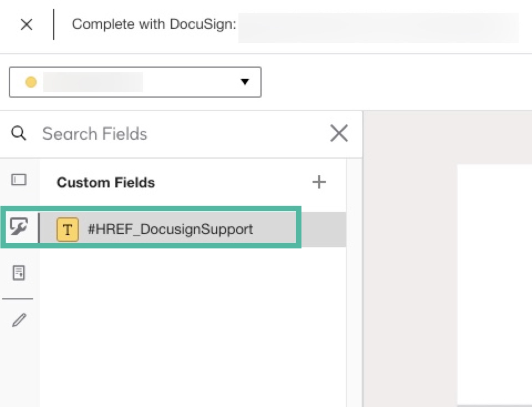This screenshot has height=407, width=532.
Task: Open the recipient selector dropdown
Action: 135,82
